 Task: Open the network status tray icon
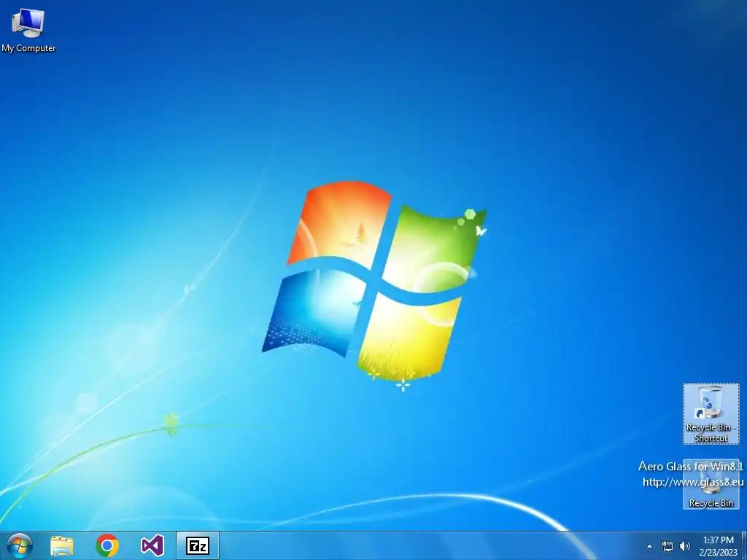(667, 546)
